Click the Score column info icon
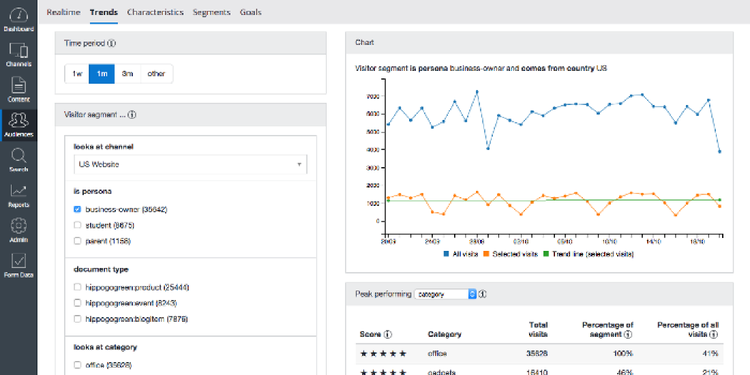Viewport: 750px width, 375px height. pyautogui.click(x=387, y=334)
